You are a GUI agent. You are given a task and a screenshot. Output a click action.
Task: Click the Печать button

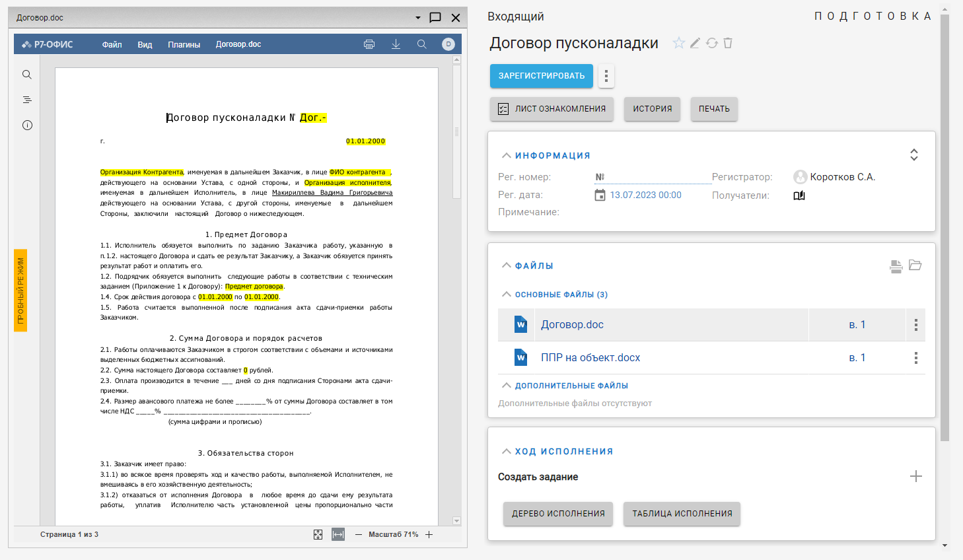714,109
